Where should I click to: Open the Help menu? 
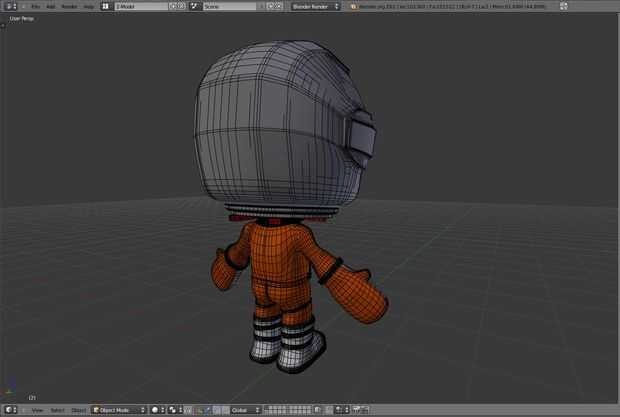89,7
